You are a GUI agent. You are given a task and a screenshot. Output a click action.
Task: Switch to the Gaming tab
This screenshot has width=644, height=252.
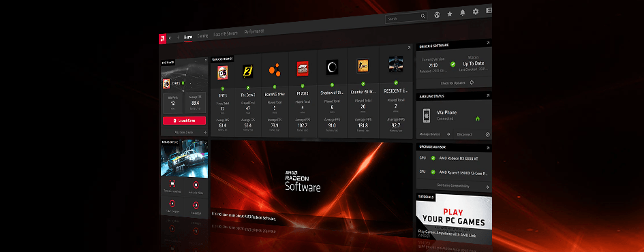tap(202, 35)
